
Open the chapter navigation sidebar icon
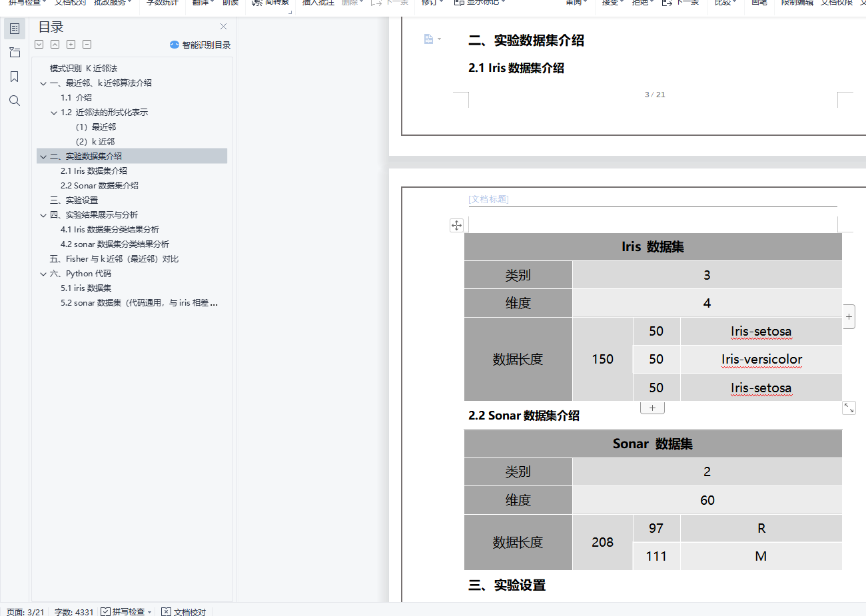(15, 53)
